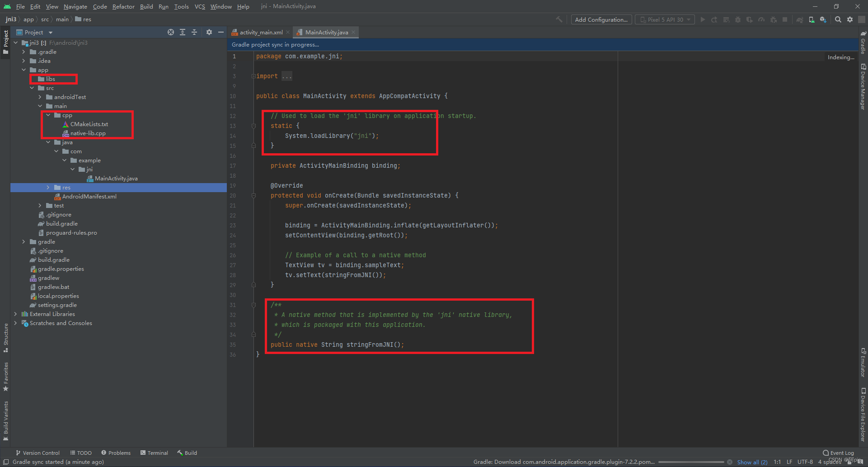Click the Run with Coverage icon
Image resolution: width=868 pixels, height=467 pixels.
click(x=750, y=19)
